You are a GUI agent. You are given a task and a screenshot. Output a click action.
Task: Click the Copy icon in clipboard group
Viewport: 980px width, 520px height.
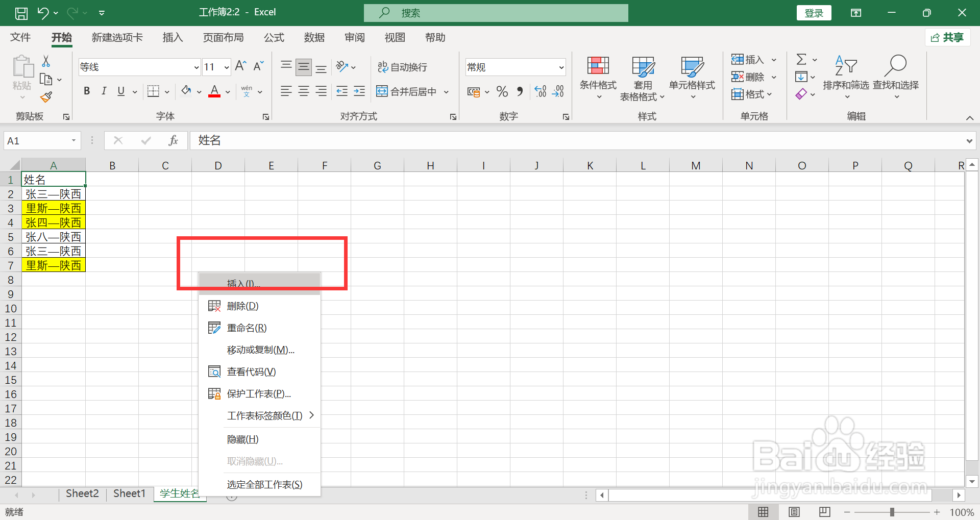tap(46, 79)
